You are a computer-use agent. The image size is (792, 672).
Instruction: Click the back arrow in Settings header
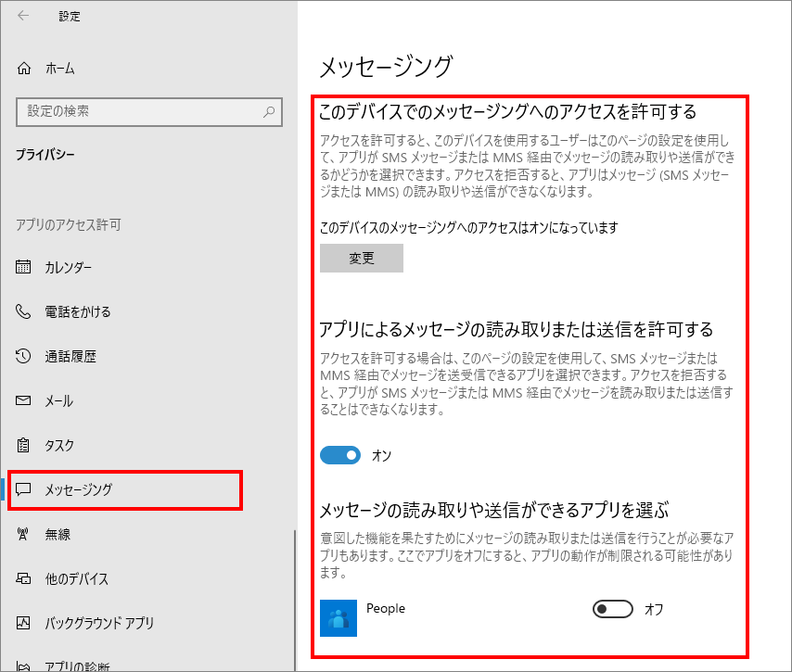[23, 16]
